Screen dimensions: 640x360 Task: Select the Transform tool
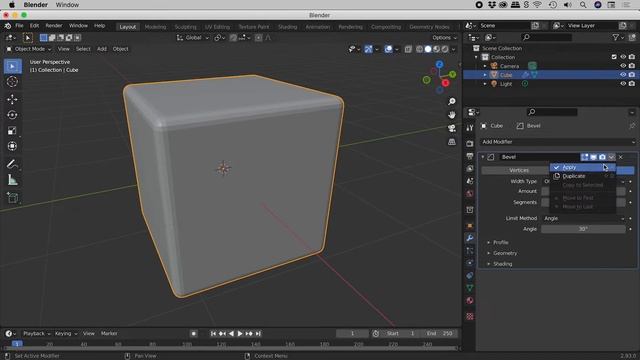(x=13, y=146)
